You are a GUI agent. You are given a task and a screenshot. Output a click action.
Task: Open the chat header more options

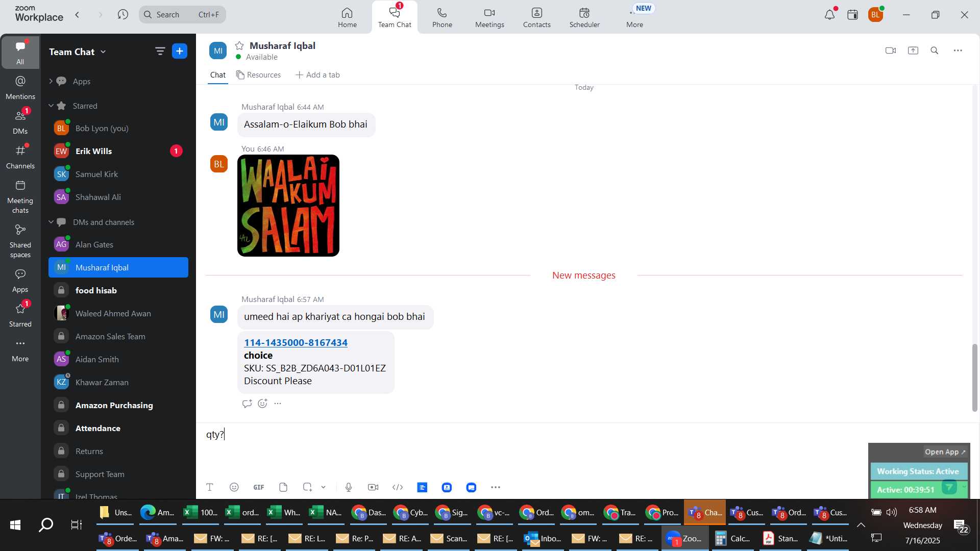click(x=958, y=51)
